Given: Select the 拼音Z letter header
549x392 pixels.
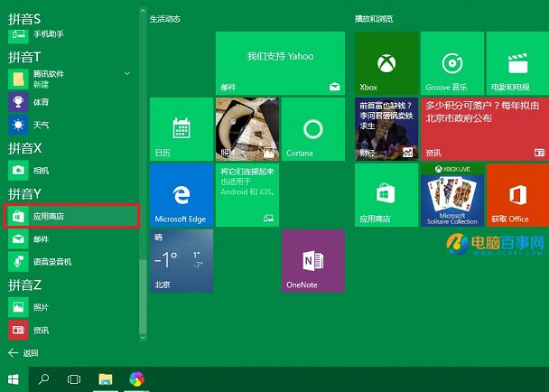Looking at the screenshot, I should [x=24, y=285].
